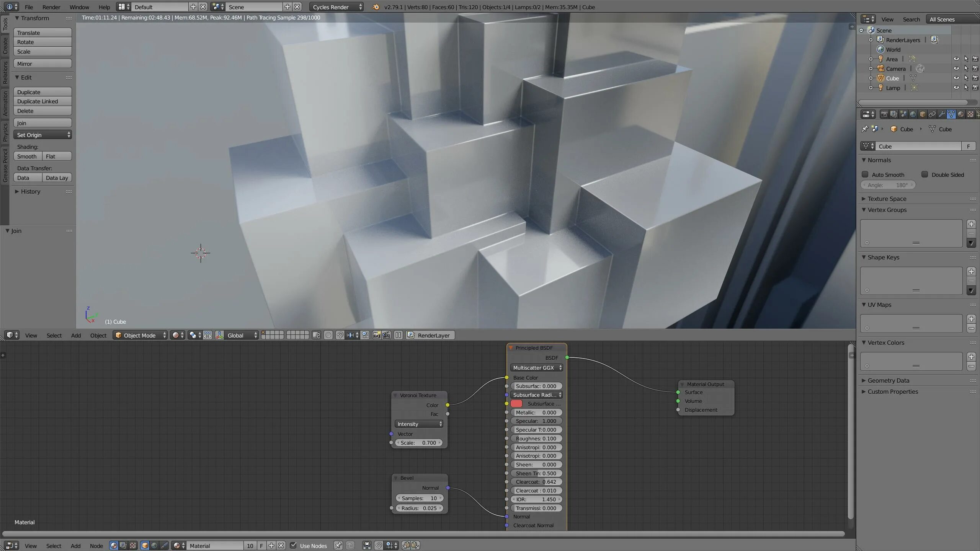Open the Multiscatter GGX distribution dropdown

click(536, 367)
